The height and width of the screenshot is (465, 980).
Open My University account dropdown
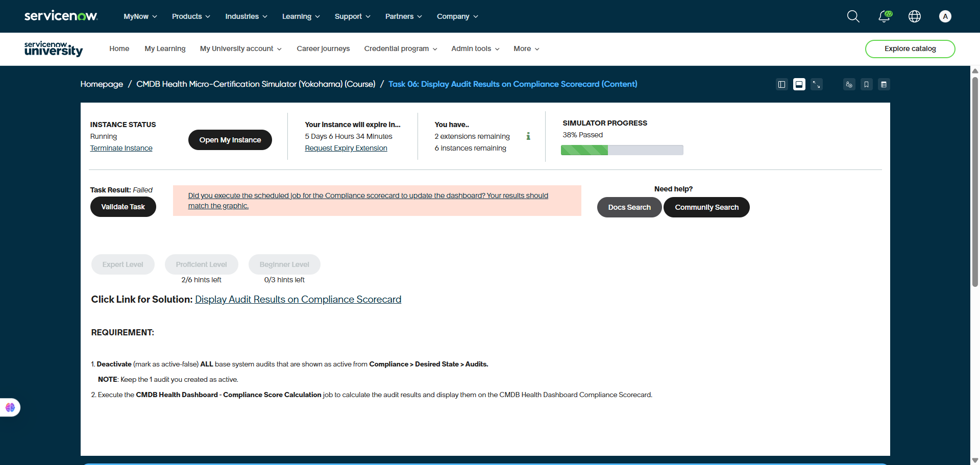(241, 48)
